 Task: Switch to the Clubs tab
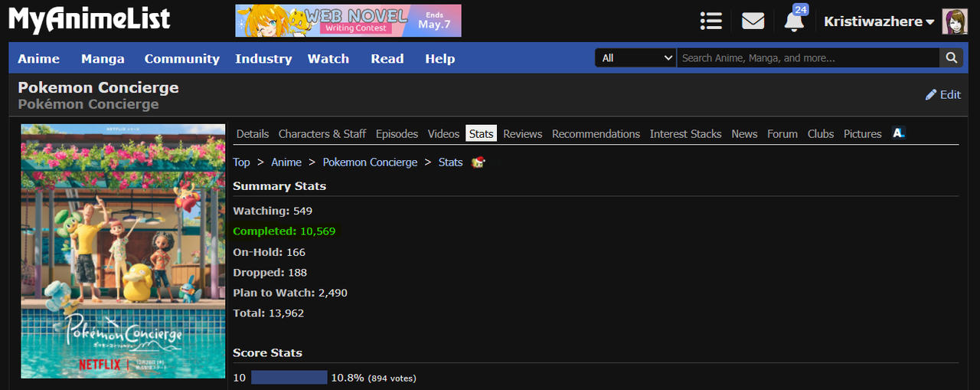[x=821, y=133]
